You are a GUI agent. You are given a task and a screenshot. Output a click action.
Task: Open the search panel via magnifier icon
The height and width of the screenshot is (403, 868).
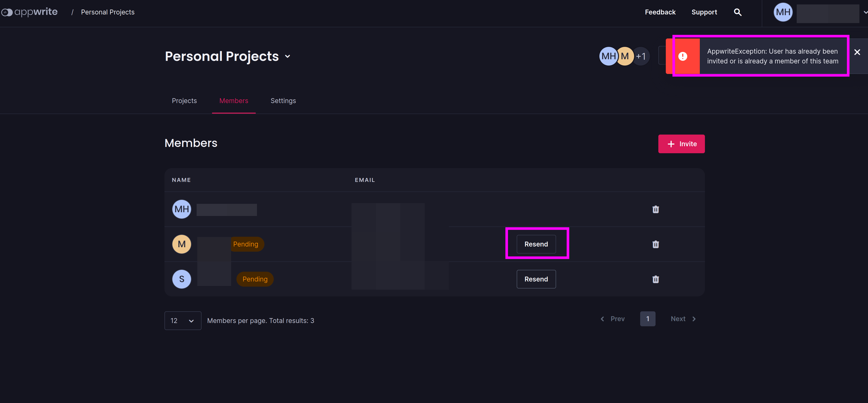738,12
